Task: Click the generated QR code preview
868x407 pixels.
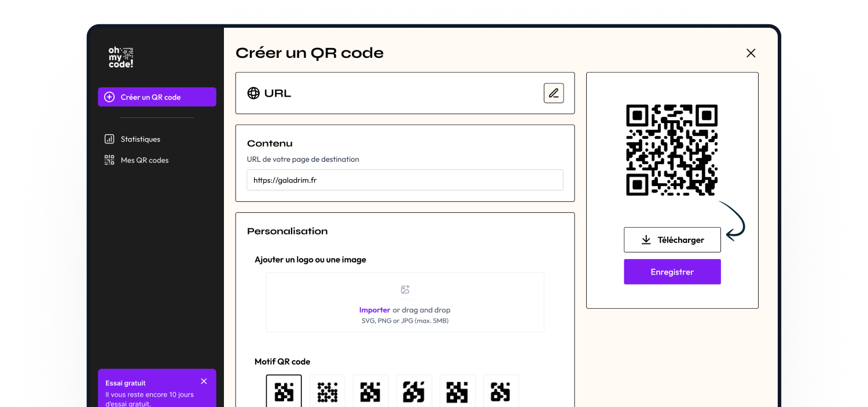Action: click(672, 150)
